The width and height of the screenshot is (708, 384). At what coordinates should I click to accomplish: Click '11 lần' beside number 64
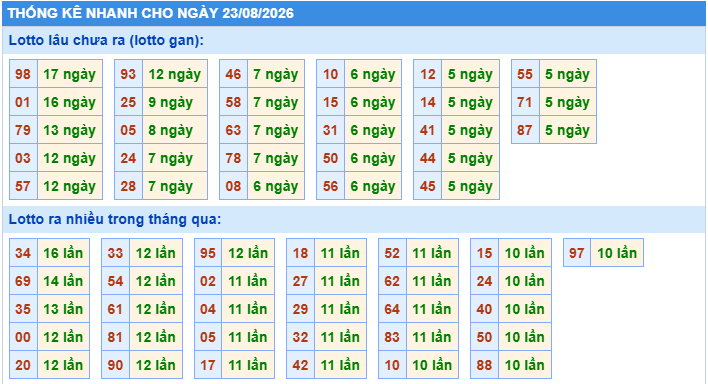coord(433,309)
